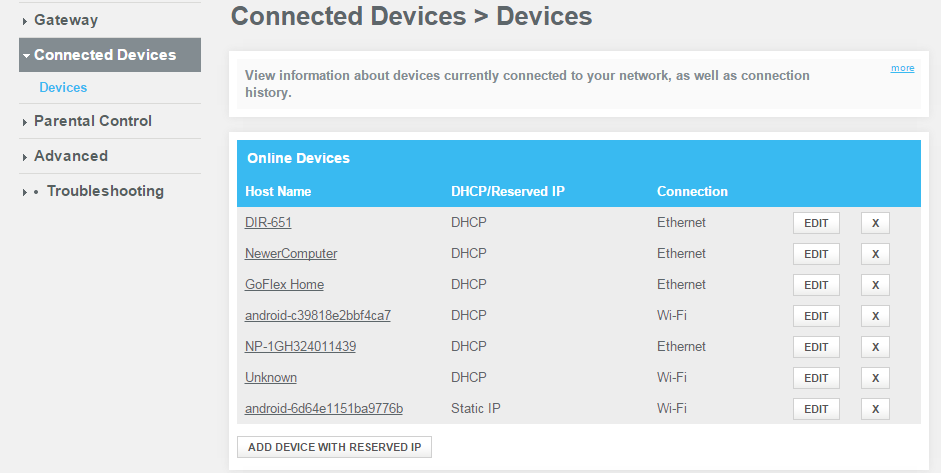Screen dimensions: 941x473
Task: Click Add Device With Reserved IP
Action: pyautogui.click(x=334, y=447)
